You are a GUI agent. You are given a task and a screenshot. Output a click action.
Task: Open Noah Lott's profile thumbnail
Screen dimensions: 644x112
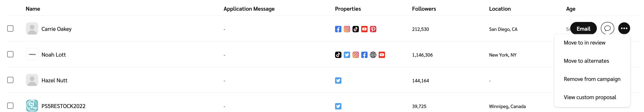click(32, 54)
